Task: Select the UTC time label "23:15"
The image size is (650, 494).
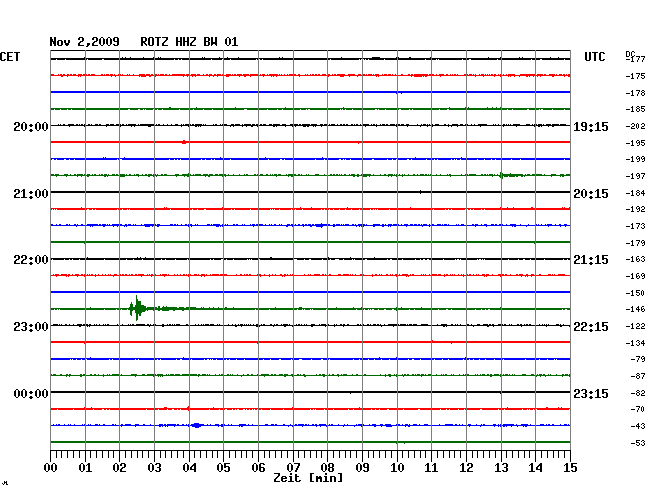Action: click(591, 393)
